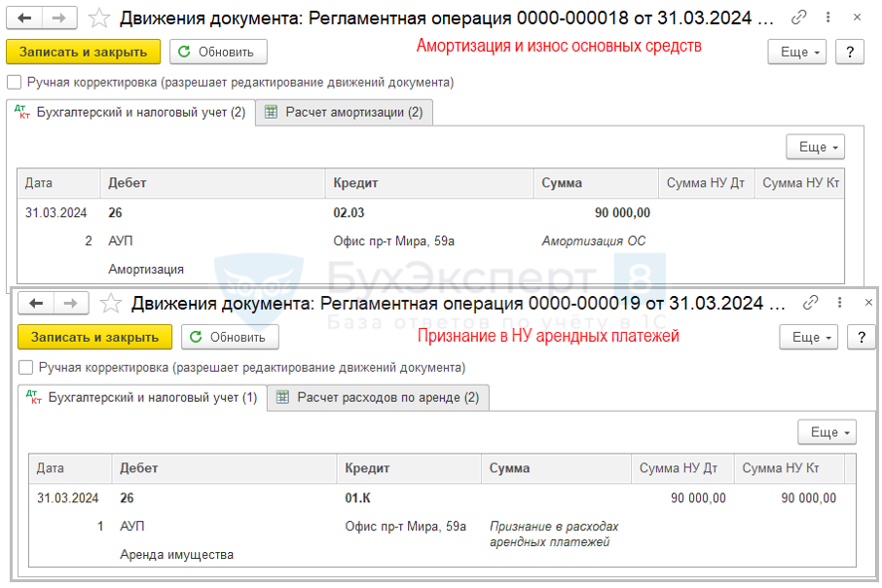Star operation 0000-000019 document as favorite
882x588 pixels.
click(x=111, y=303)
